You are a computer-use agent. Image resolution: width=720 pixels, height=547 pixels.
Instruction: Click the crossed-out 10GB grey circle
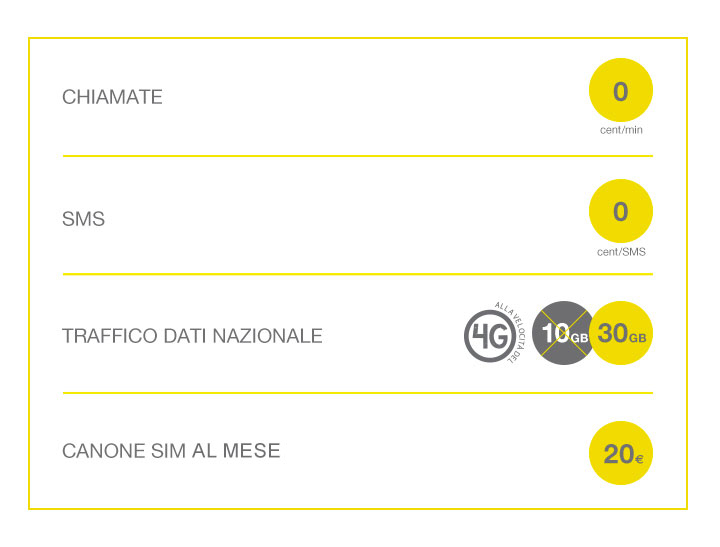click(x=563, y=333)
